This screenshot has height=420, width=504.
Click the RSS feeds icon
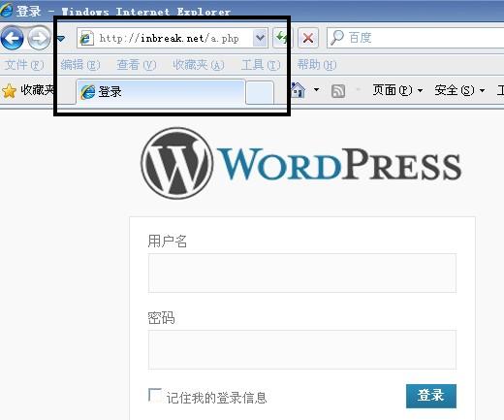tap(338, 91)
